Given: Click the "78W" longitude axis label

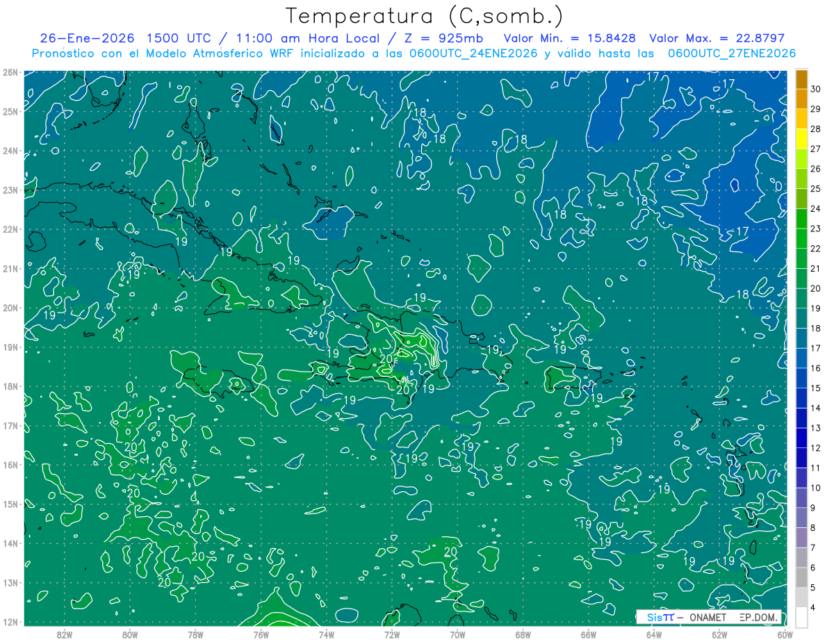Looking at the screenshot, I should [195, 634].
